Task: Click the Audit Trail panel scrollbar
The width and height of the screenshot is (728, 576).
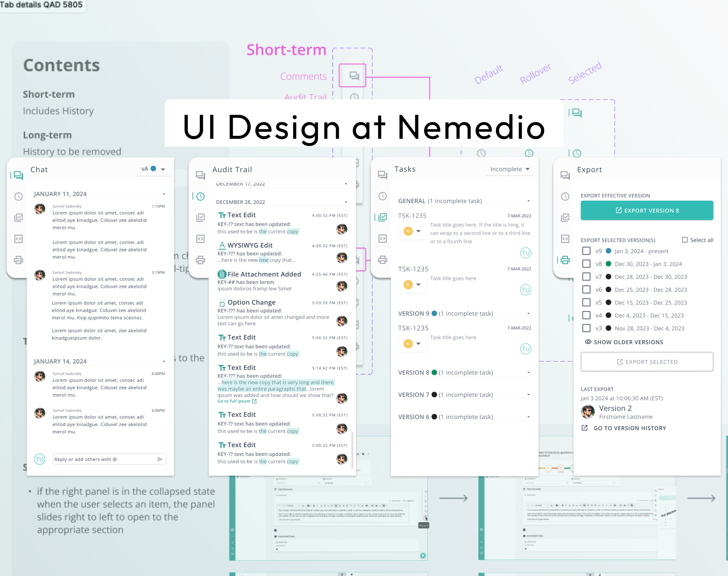Action: (x=352, y=450)
